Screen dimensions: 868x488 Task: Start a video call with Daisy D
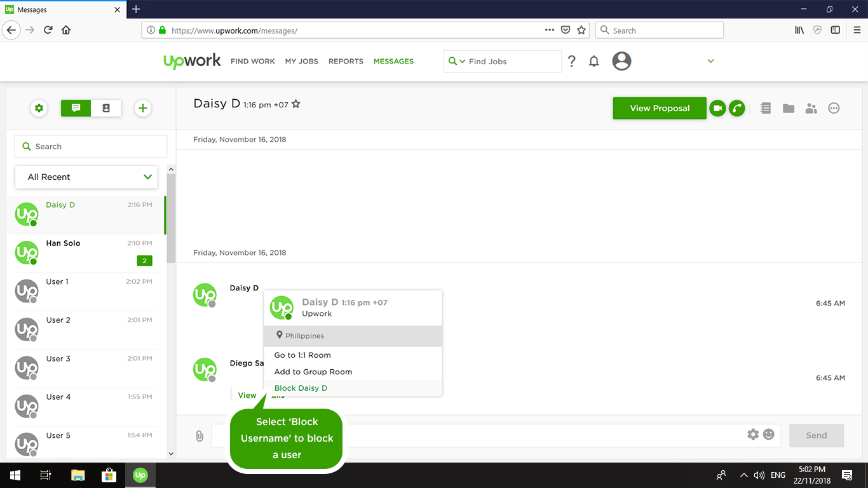(x=717, y=109)
